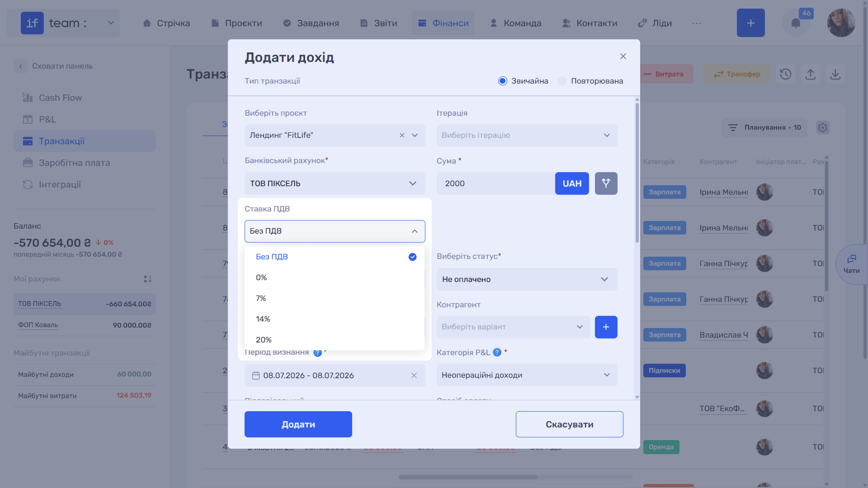Image resolution: width=868 pixels, height=488 pixels.
Task: Go to the Ліди tab
Action: click(655, 23)
